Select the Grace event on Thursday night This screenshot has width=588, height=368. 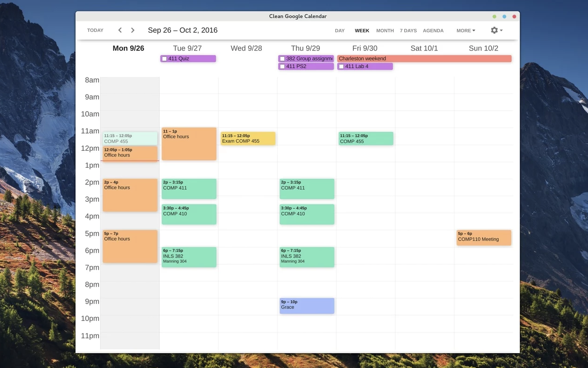click(x=307, y=305)
